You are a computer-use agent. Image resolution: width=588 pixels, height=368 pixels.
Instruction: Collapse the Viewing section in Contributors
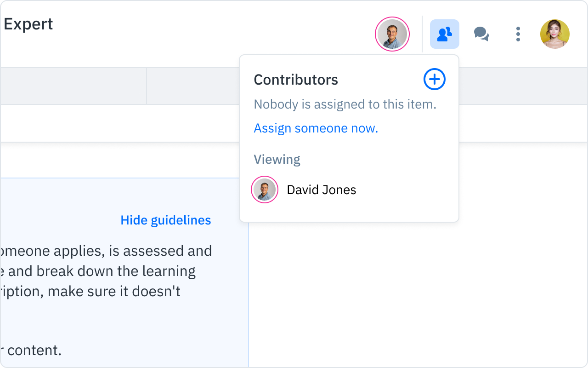(277, 159)
